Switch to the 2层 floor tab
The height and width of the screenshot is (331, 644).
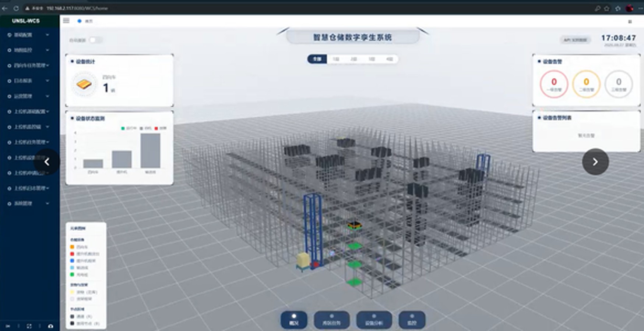coord(354,59)
